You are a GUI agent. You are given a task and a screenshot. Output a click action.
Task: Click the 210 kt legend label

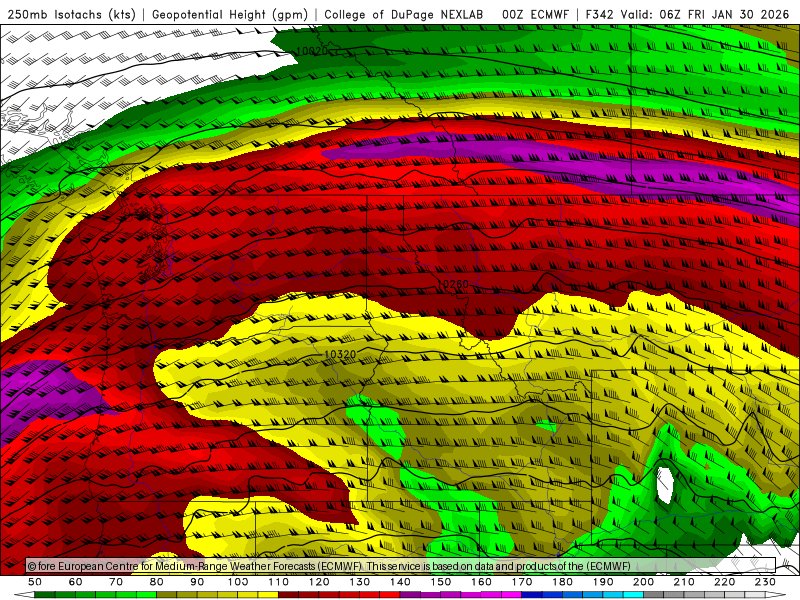(x=684, y=582)
